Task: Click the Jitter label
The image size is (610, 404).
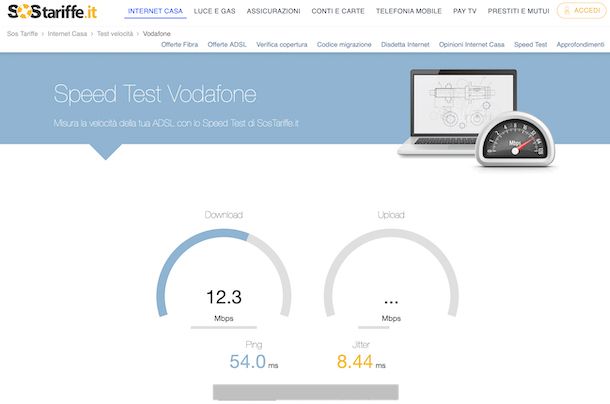Action: tap(361, 345)
